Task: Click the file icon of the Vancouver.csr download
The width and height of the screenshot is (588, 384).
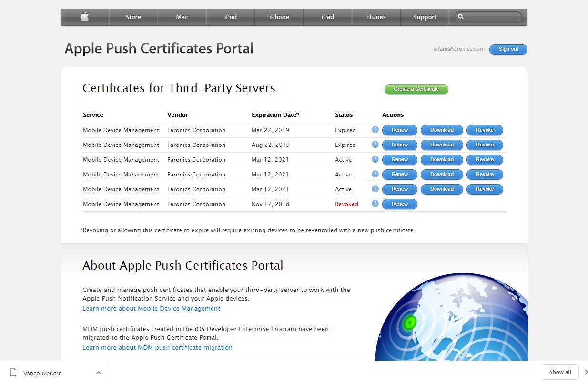Action: click(13, 373)
